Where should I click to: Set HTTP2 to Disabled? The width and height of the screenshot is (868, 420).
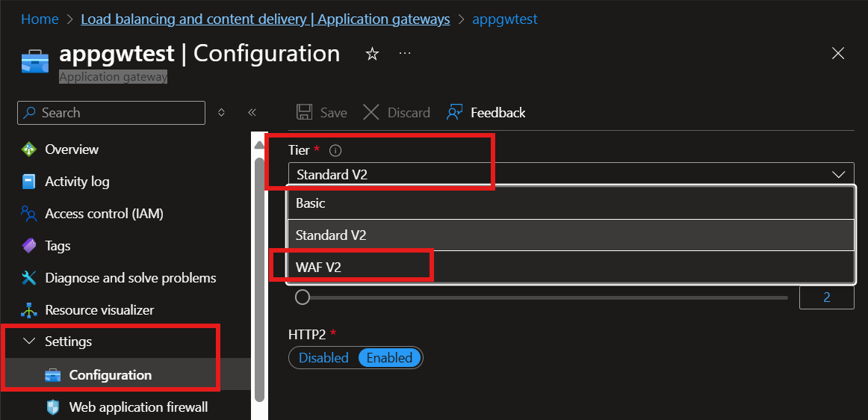pyautogui.click(x=324, y=358)
